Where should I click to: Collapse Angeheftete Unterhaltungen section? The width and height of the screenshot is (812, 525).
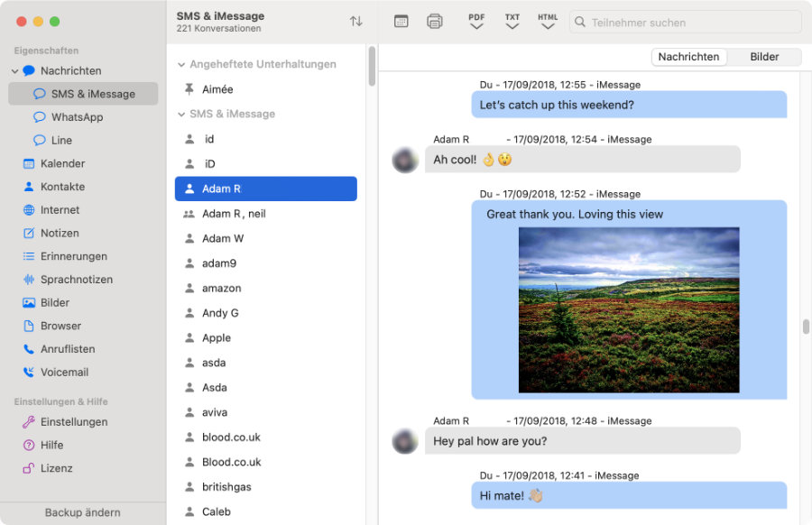pyautogui.click(x=181, y=65)
